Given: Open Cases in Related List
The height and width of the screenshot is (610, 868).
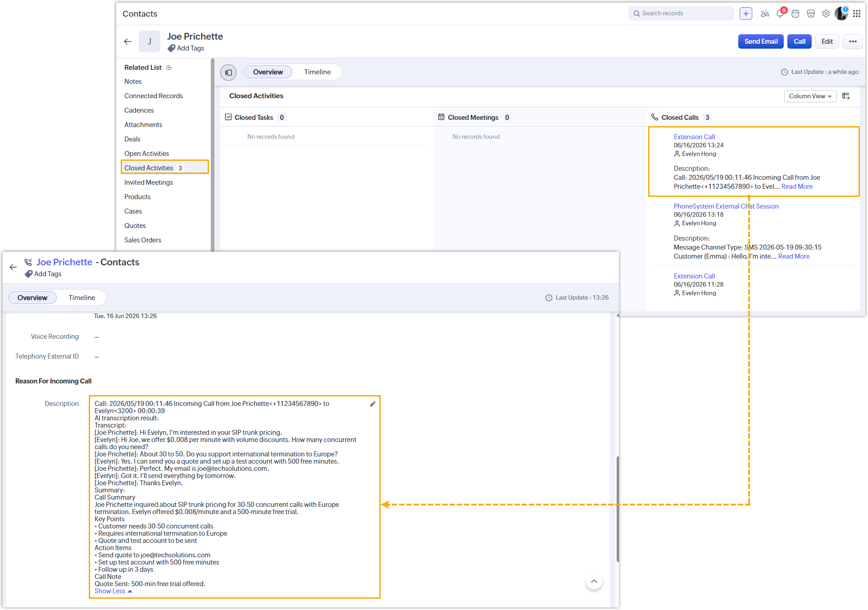Looking at the screenshot, I should pos(133,211).
